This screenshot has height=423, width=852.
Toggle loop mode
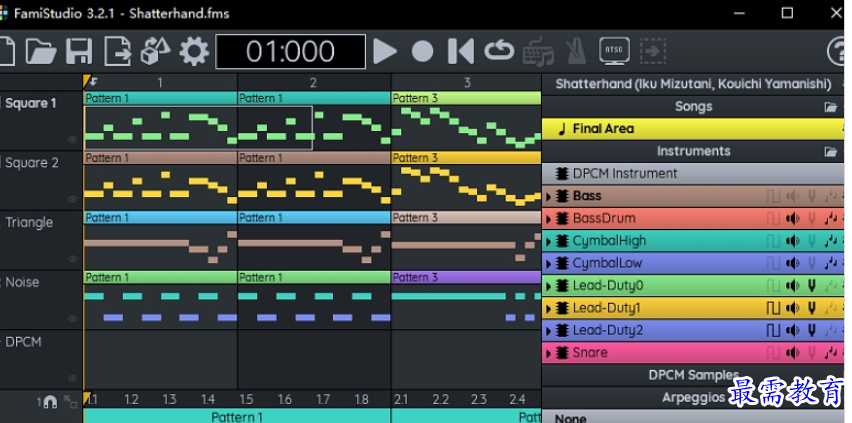pyautogui.click(x=499, y=52)
